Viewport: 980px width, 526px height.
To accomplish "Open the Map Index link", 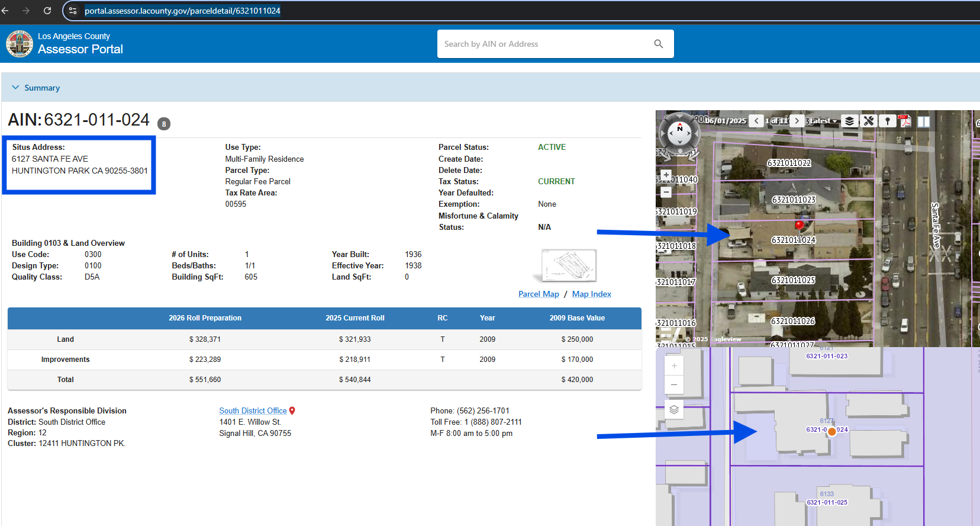I will [591, 294].
